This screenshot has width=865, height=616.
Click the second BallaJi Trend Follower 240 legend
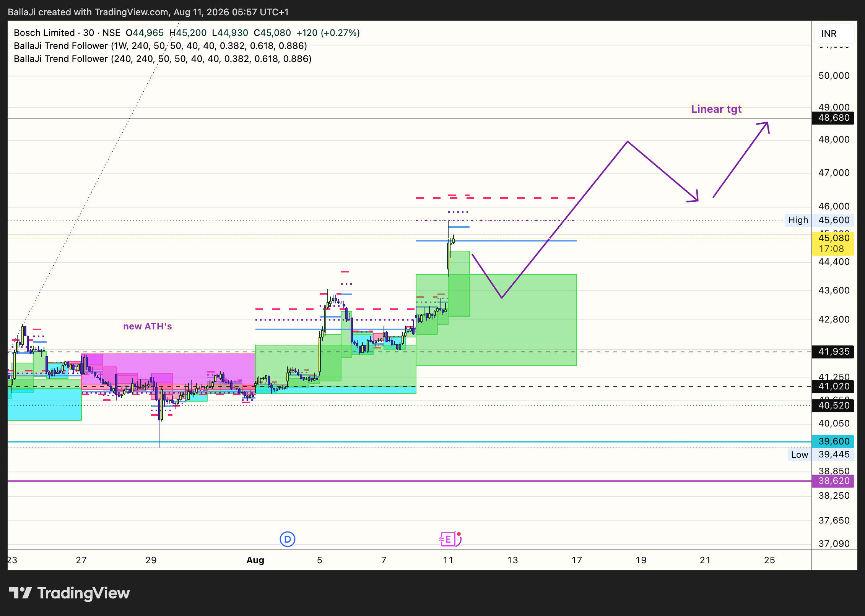[163, 59]
